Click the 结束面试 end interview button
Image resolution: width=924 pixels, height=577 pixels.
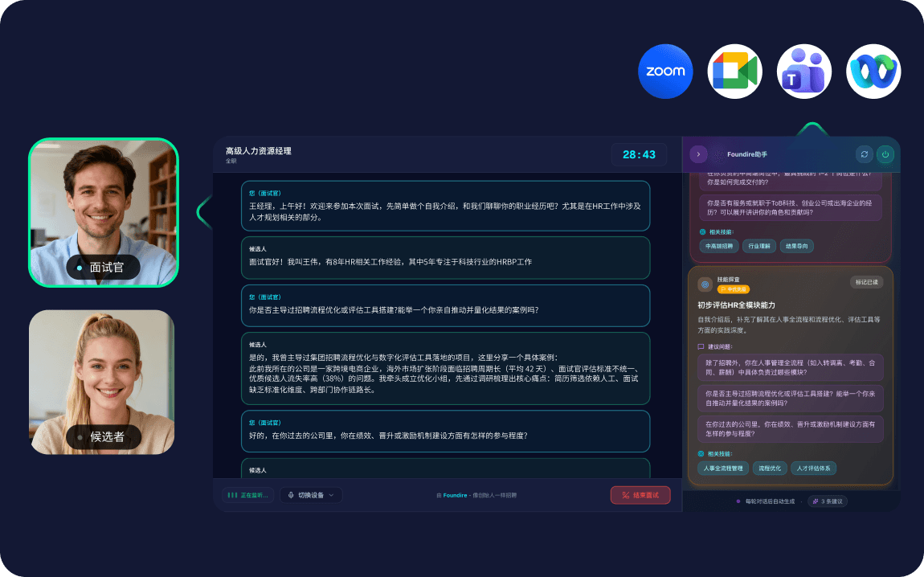coord(640,495)
